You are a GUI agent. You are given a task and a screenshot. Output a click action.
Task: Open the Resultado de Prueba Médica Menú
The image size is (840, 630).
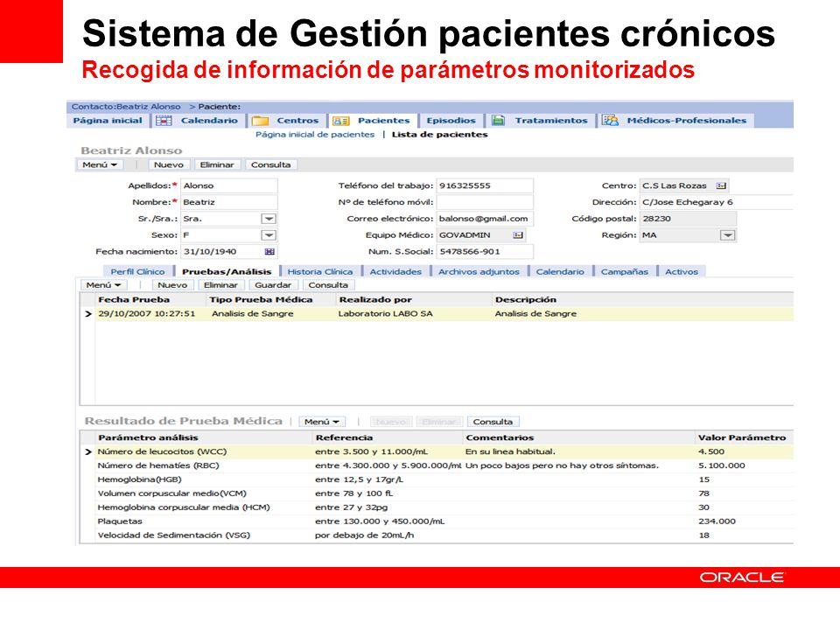coord(322,422)
